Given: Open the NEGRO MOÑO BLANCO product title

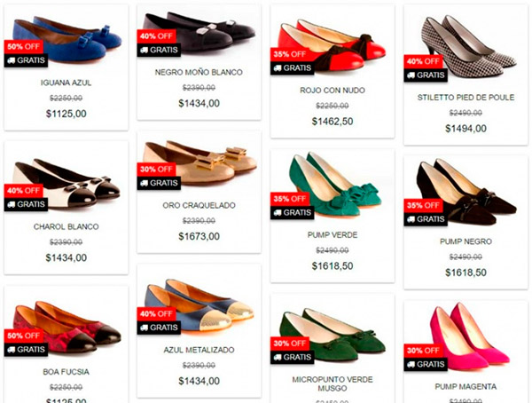Looking at the screenshot, I should click(x=199, y=73).
